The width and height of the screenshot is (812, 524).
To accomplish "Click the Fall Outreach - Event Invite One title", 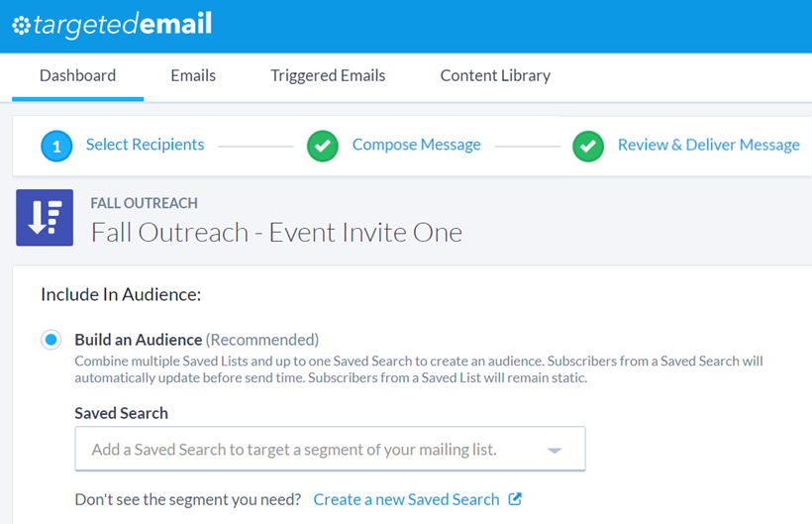I will pyautogui.click(x=276, y=233).
